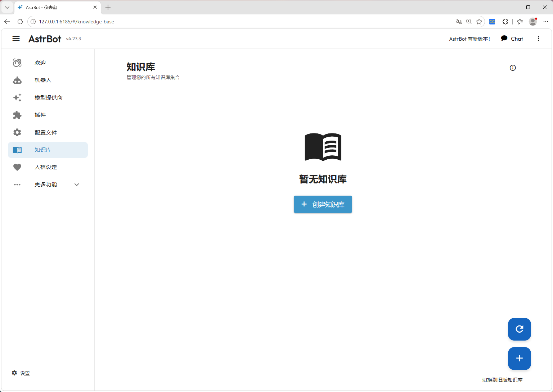This screenshot has width=553, height=392.
Task: Open the tab search dropdown arrow
Action: tap(7, 7)
